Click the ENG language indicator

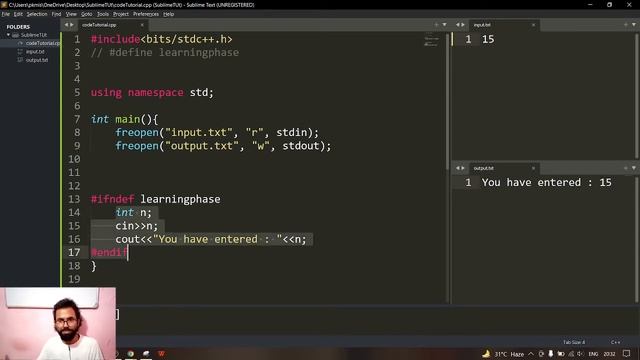coord(593,354)
